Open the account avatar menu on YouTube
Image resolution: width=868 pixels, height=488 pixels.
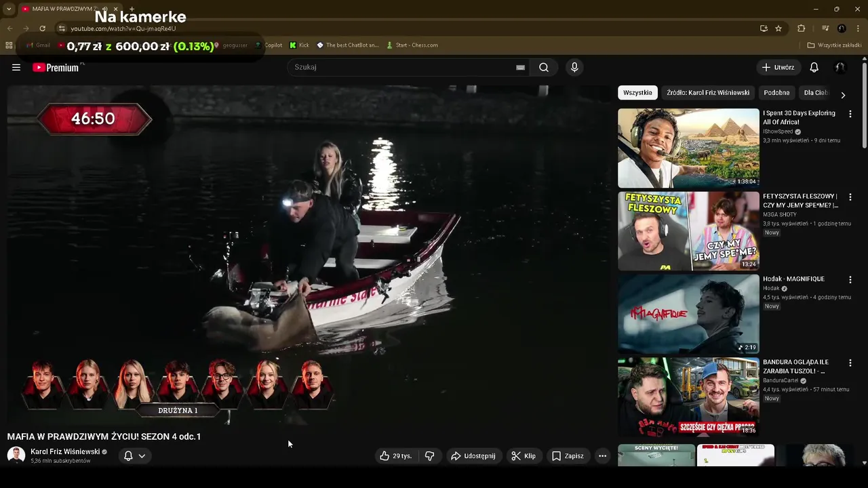(x=840, y=67)
